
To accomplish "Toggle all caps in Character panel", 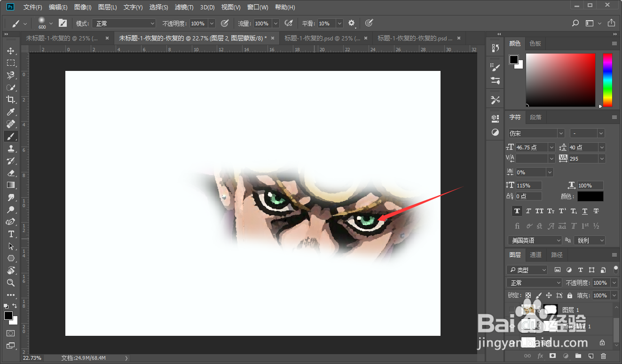I will pos(540,211).
